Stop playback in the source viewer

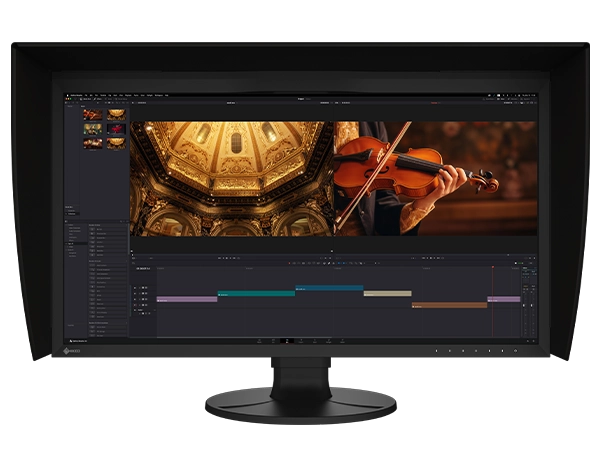(227, 258)
